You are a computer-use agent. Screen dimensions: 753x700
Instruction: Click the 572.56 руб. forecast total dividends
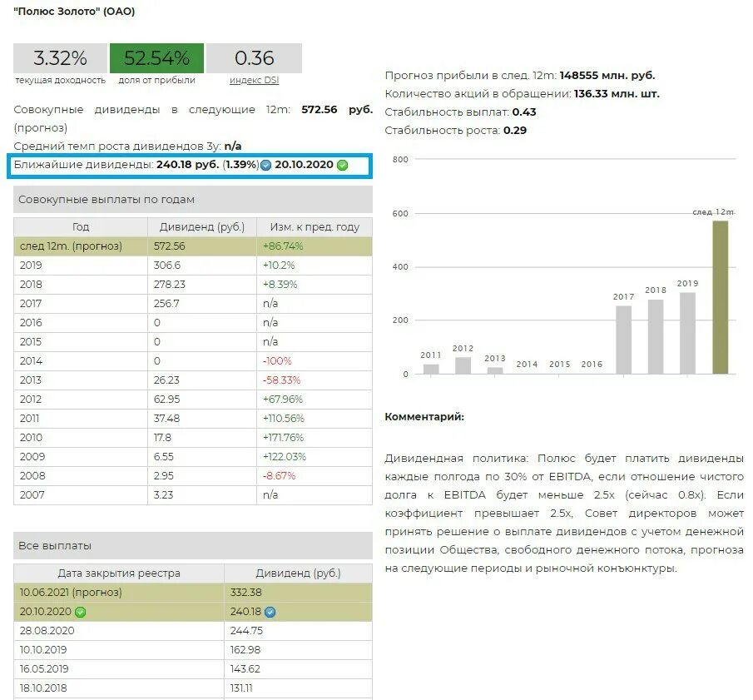click(x=337, y=110)
